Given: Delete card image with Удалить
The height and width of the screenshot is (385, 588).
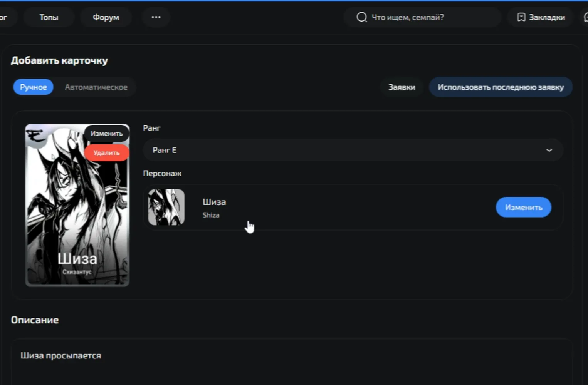Looking at the screenshot, I should (x=106, y=152).
